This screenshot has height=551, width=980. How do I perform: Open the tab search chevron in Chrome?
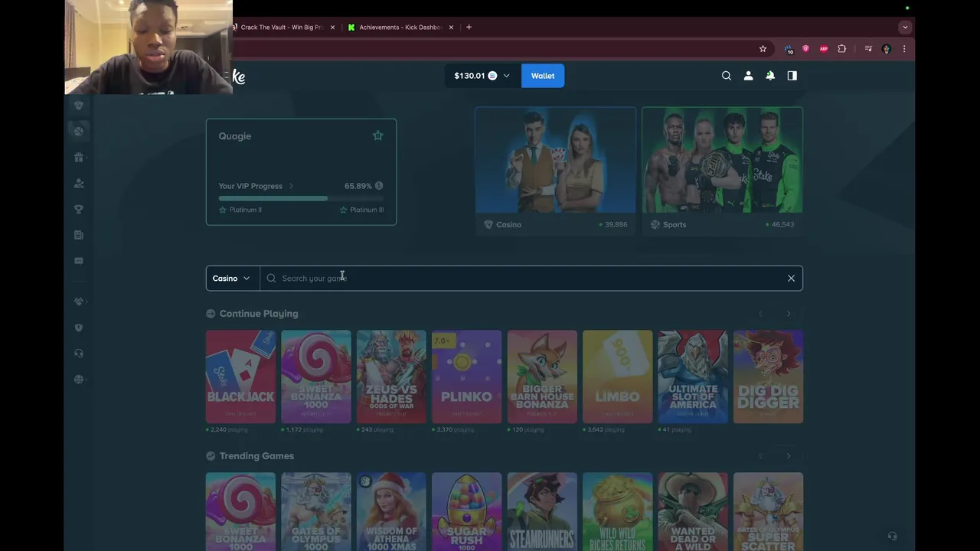pyautogui.click(x=905, y=28)
